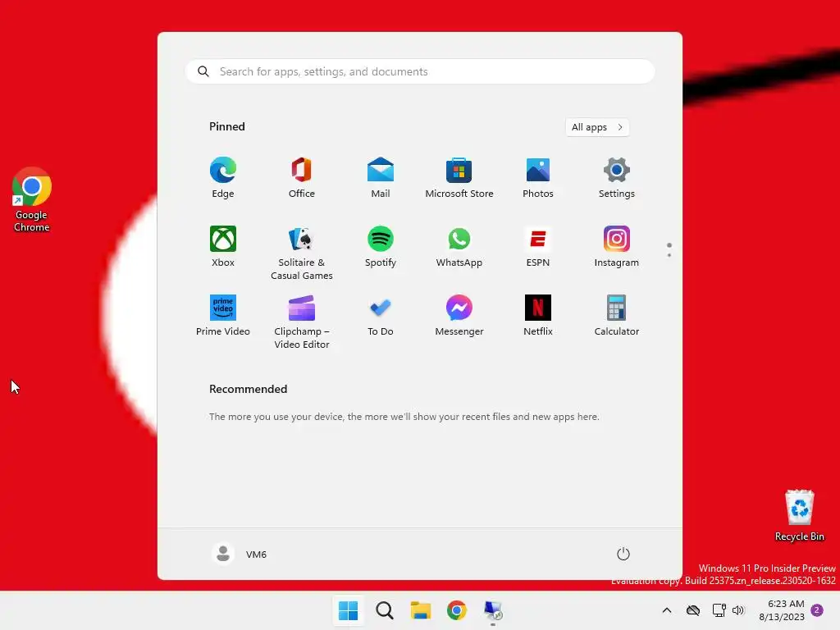Open taskbar Search
Screen dimensions: 840x630
384,610
